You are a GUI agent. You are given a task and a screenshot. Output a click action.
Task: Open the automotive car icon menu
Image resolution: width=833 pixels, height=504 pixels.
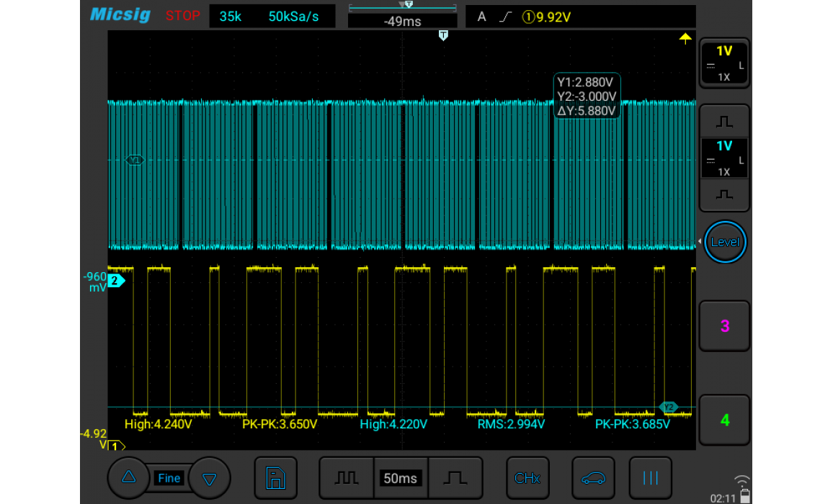(x=593, y=478)
